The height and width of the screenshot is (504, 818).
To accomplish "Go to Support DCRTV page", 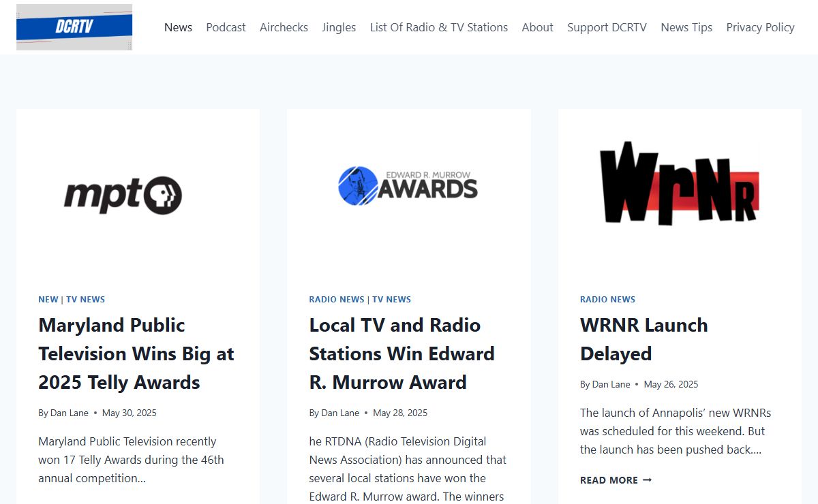I will tap(607, 27).
